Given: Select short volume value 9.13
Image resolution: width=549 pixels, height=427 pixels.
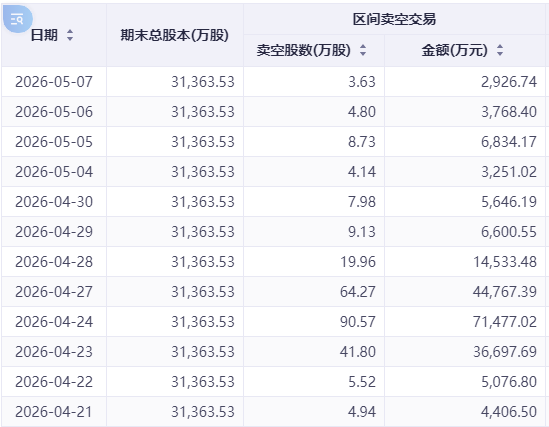Looking at the screenshot, I should [x=362, y=232].
